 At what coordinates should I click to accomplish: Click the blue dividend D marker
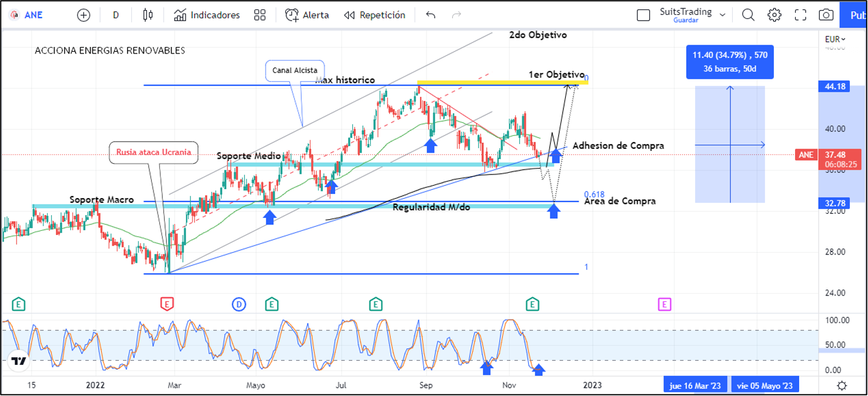click(x=239, y=304)
